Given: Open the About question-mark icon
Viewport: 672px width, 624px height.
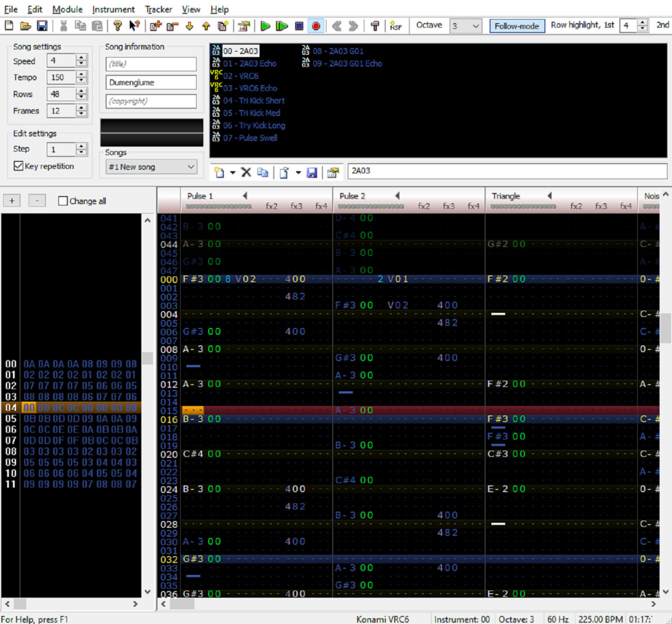Looking at the screenshot, I should tap(117, 26).
